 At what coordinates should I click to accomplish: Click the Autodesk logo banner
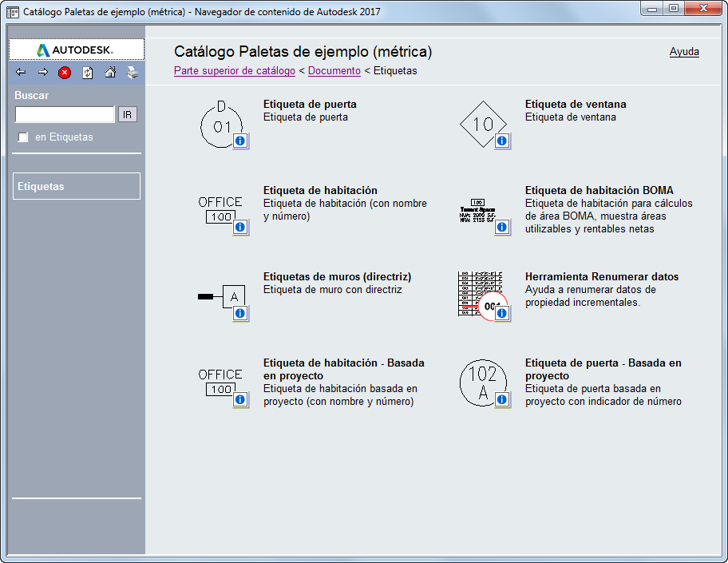[x=77, y=50]
